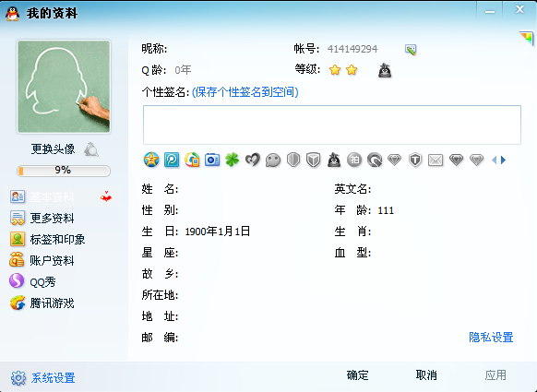Click the 应用 button
This screenshot has height=392, width=537.
495,375
